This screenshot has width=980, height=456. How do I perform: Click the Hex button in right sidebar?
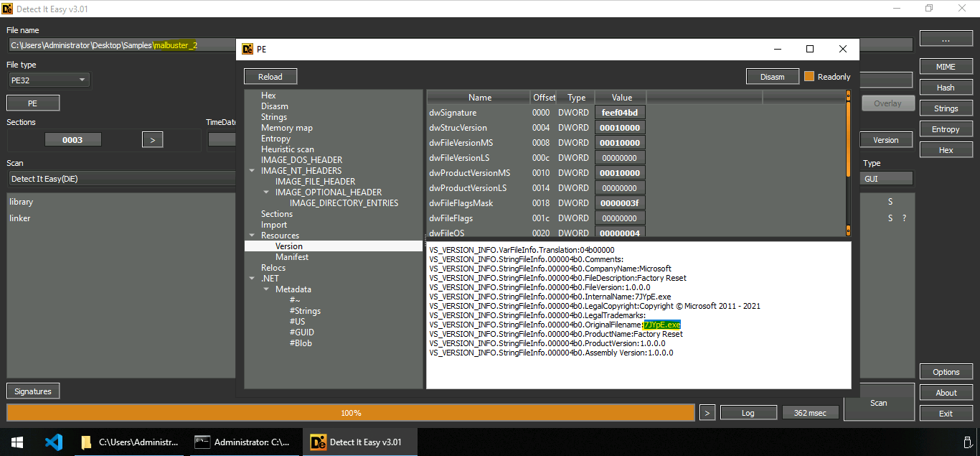click(946, 150)
